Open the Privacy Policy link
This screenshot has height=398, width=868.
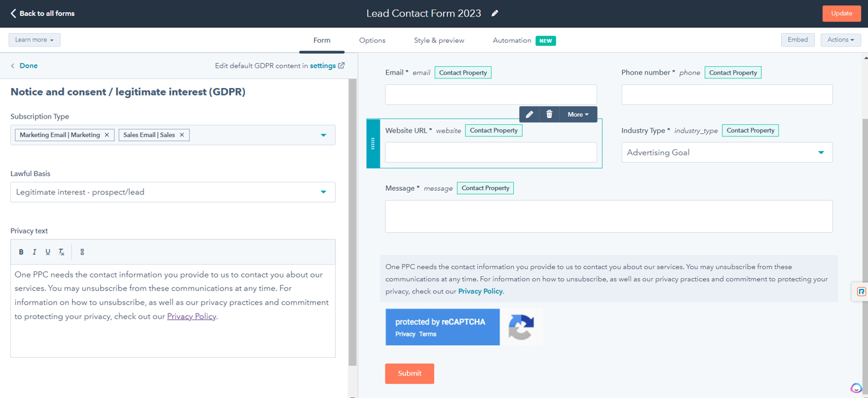coord(191,316)
